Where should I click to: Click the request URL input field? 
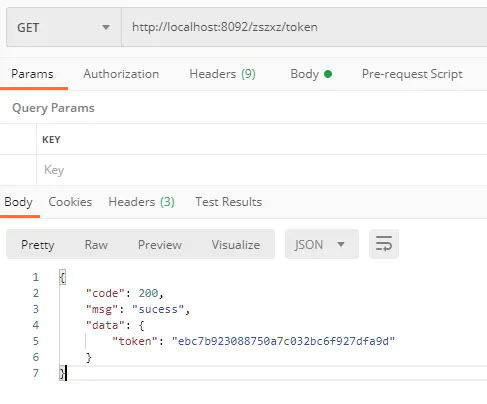(x=304, y=27)
